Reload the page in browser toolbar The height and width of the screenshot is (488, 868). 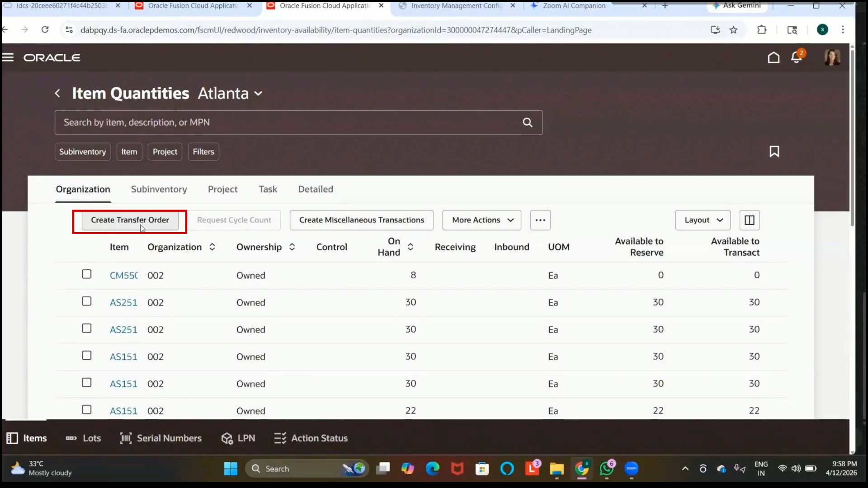[45, 30]
